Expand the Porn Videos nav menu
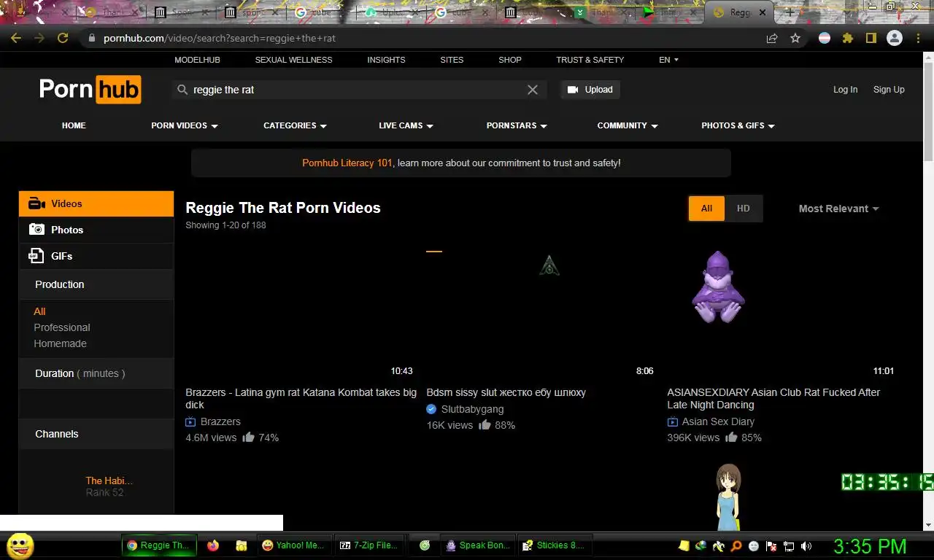The height and width of the screenshot is (560, 934). click(185, 125)
